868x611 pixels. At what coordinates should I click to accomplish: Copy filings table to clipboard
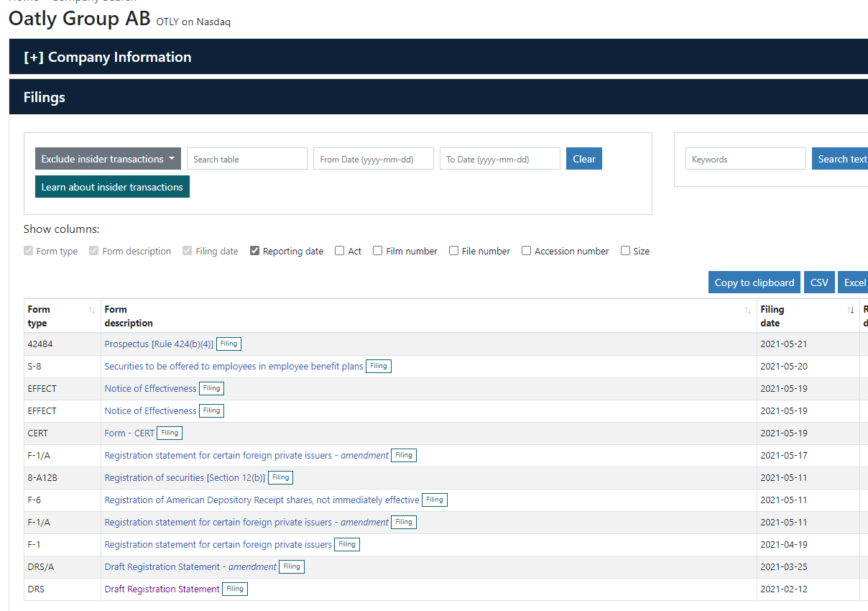click(754, 282)
